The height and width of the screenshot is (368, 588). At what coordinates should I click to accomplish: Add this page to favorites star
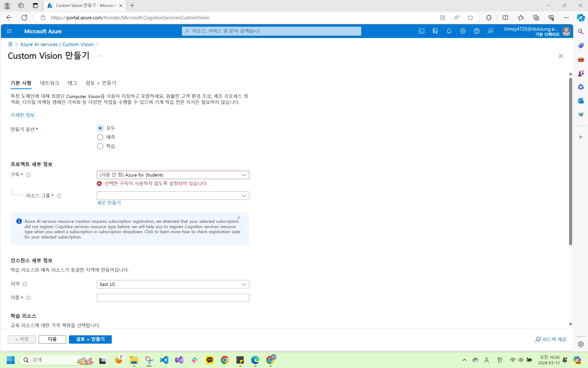point(470,17)
